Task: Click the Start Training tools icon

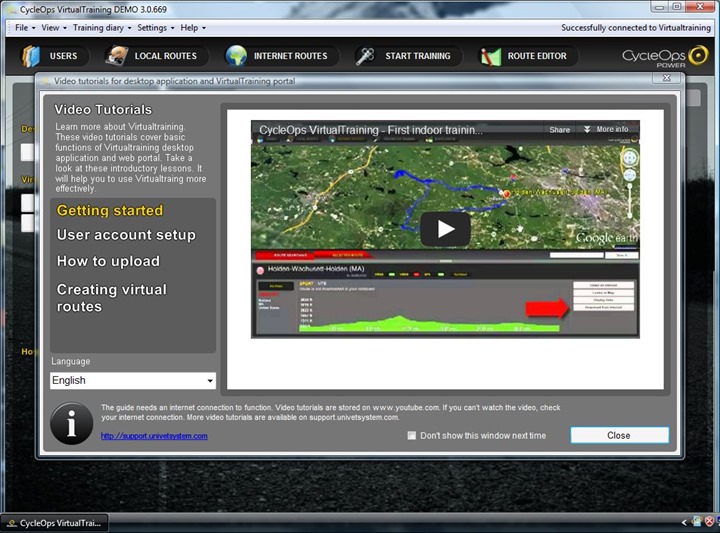Action: coord(366,56)
